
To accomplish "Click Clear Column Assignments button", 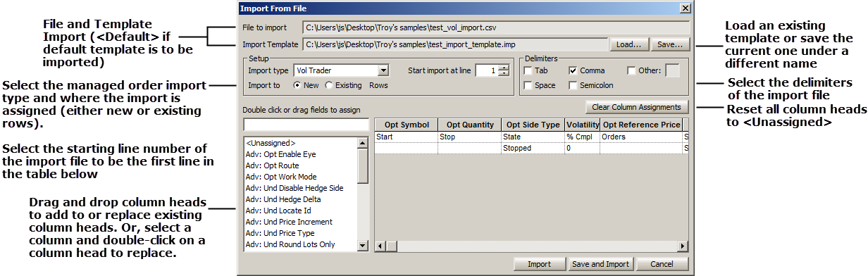I will [x=636, y=107].
